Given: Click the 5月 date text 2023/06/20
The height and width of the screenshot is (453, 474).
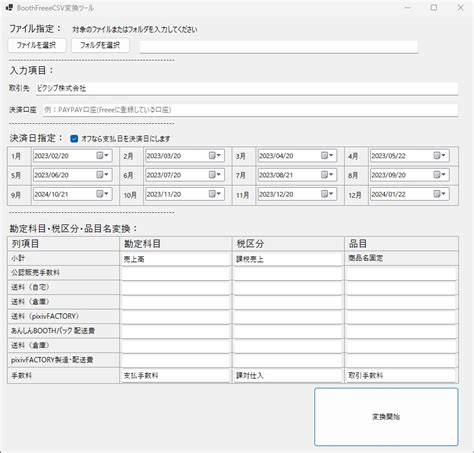Looking at the screenshot, I should (51, 175).
